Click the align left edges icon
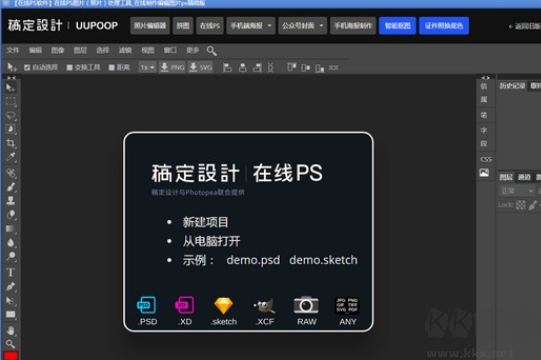 (x=227, y=67)
